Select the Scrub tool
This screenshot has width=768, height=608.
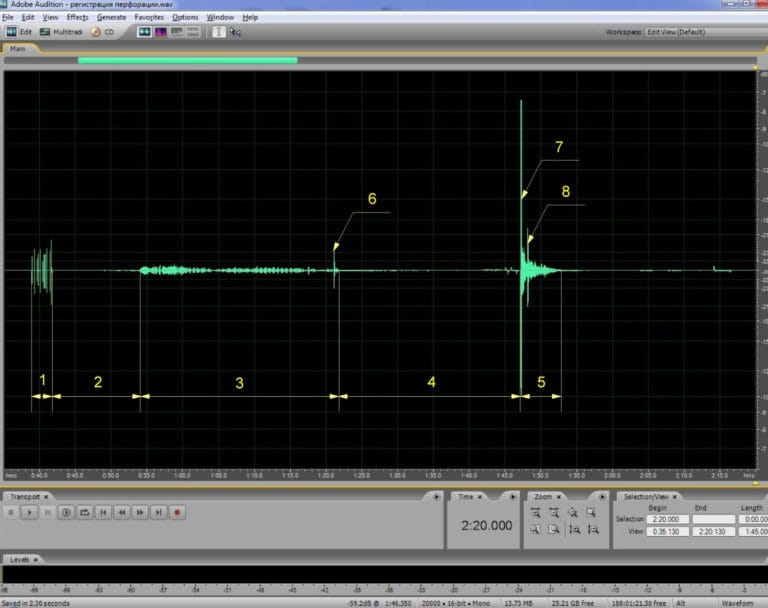point(235,32)
